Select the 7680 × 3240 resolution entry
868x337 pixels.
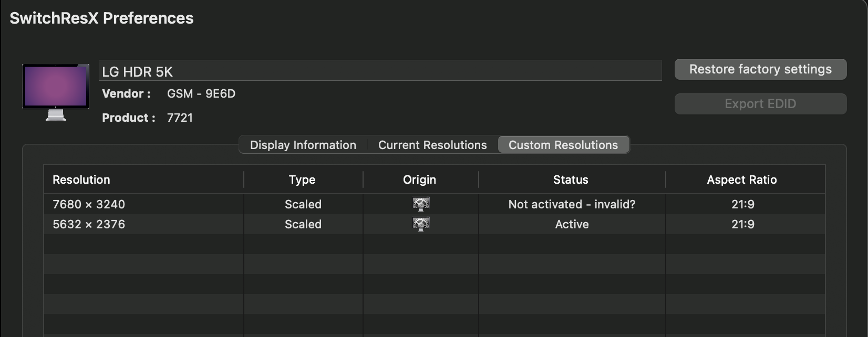(89, 204)
